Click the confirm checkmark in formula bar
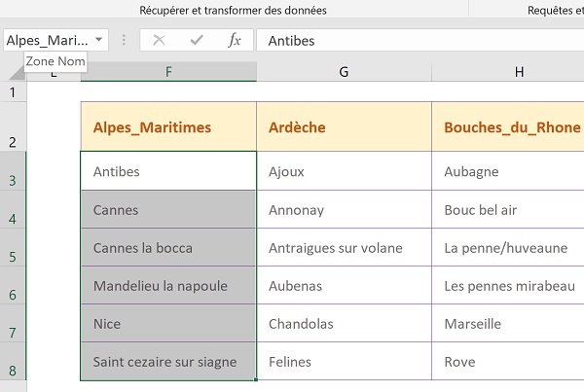584x392 pixels. [x=197, y=40]
